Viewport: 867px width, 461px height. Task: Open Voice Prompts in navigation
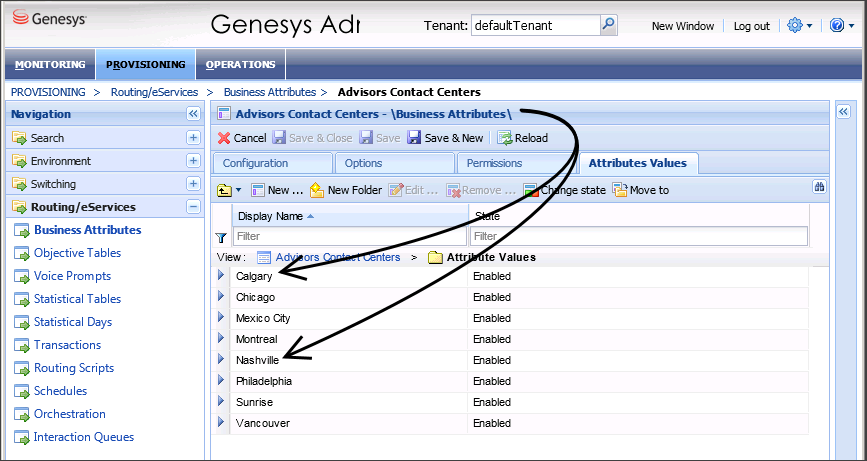click(x=72, y=276)
